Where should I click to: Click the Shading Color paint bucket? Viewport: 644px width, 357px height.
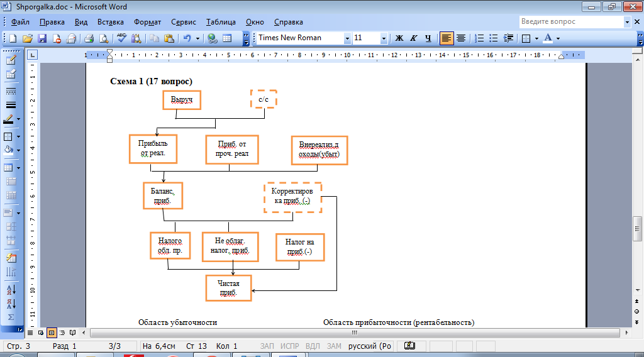pos(9,150)
